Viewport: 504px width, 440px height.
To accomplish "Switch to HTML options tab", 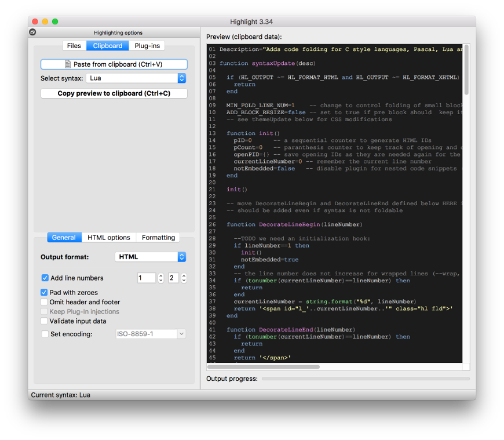I will point(109,237).
